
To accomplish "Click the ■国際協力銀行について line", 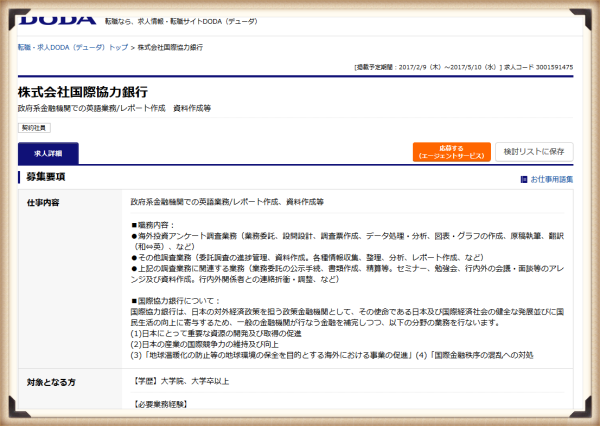I will [175, 301].
